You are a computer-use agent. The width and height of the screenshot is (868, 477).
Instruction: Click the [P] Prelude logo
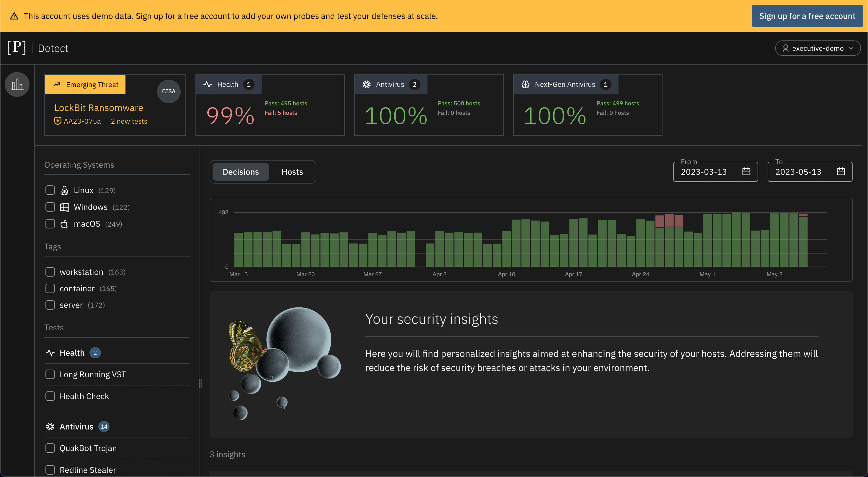tap(17, 48)
